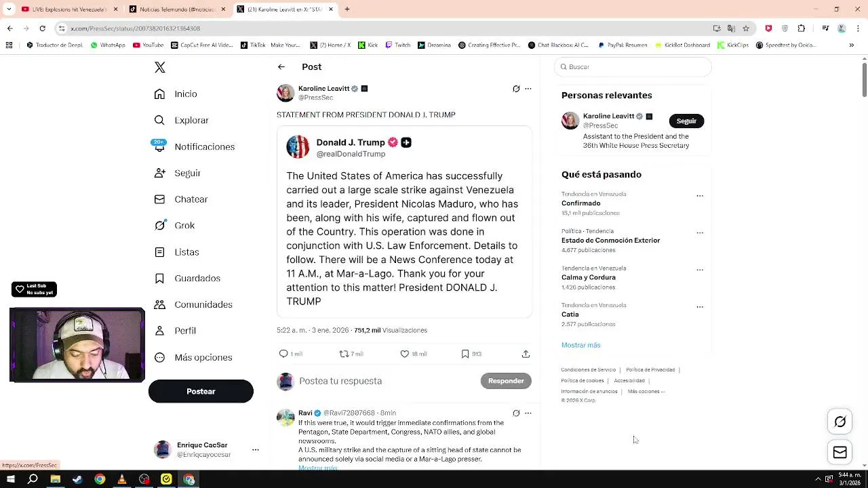
Task: Click the X logo in the sidebar
Action: (159, 67)
